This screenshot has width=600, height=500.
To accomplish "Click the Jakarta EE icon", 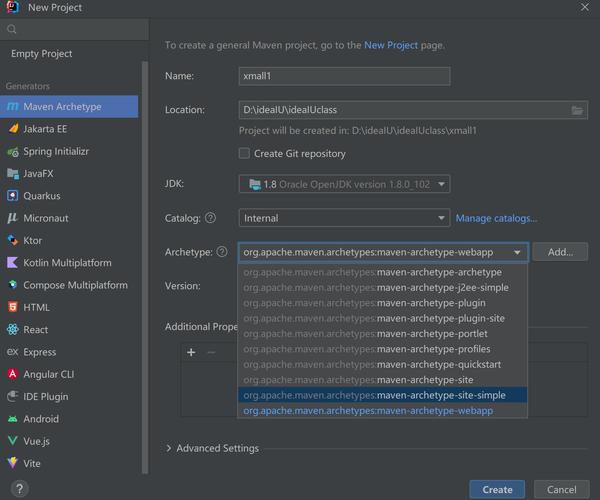I will click(13, 129).
